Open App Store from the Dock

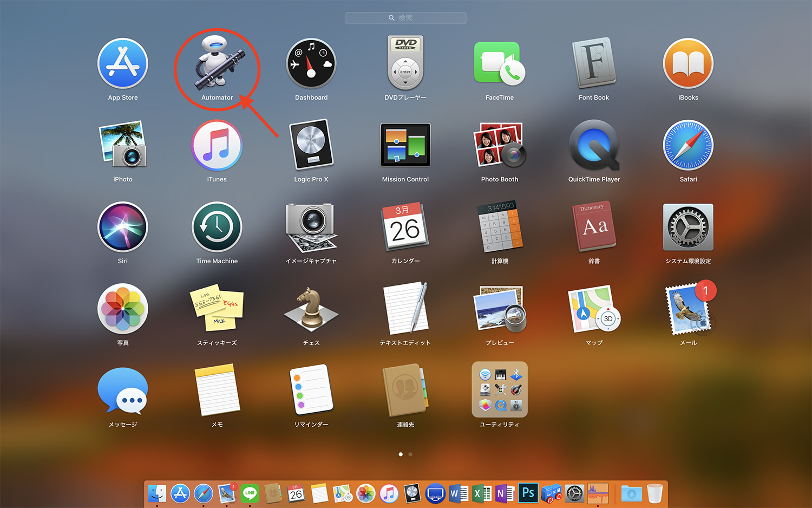(x=180, y=493)
